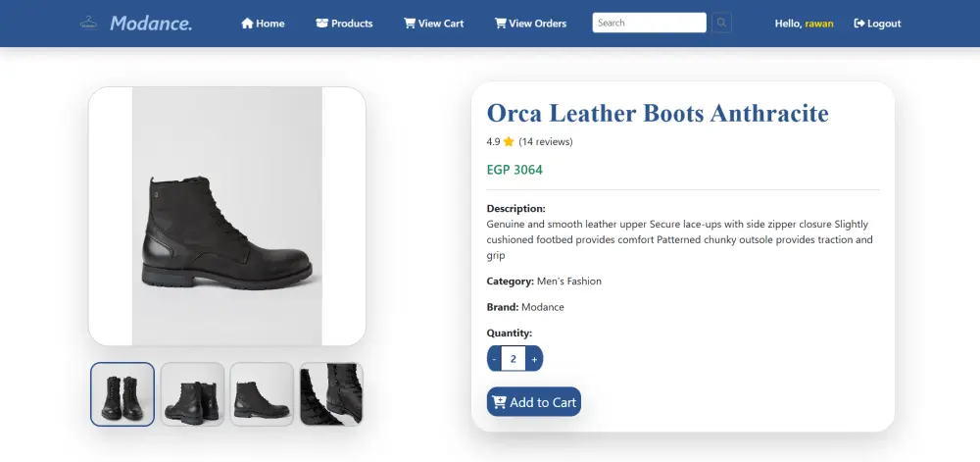Go to the Home menu item
Viewport: 980px width, 462px height.
tap(270, 24)
